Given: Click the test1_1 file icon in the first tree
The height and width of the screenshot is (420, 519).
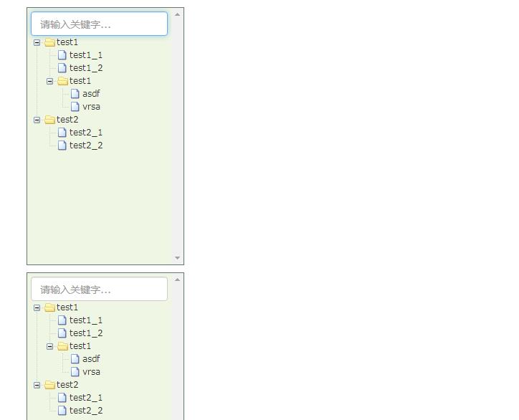Looking at the screenshot, I should click(x=62, y=55).
